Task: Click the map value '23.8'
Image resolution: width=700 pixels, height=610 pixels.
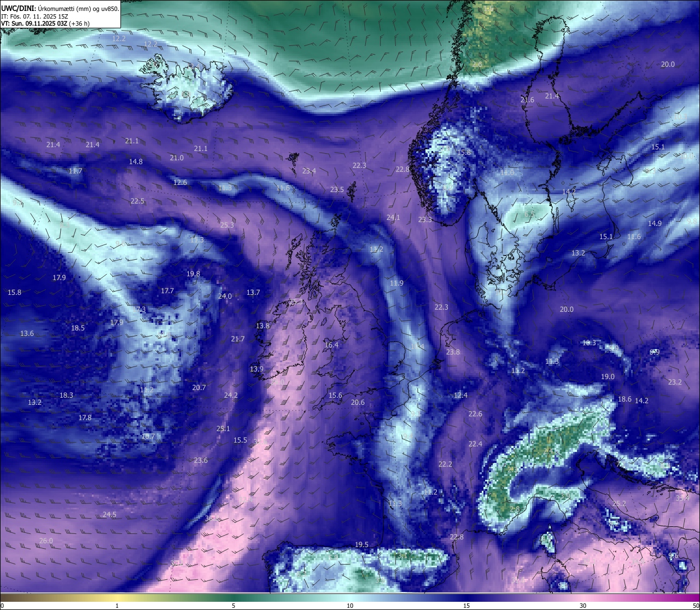Action: [453, 352]
